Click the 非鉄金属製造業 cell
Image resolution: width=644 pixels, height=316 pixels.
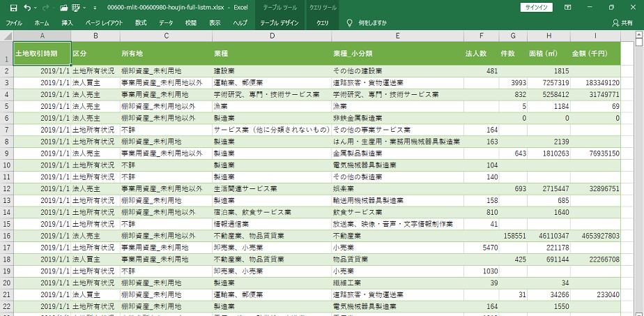397,119
